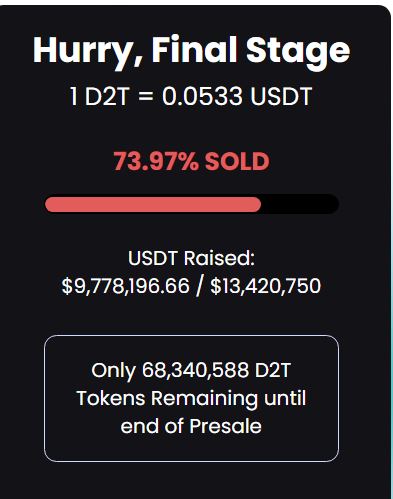Select the $13,420,750 target amount
Image resolution: width=393 pixels, height=499 pixels.
click(266, 286)
